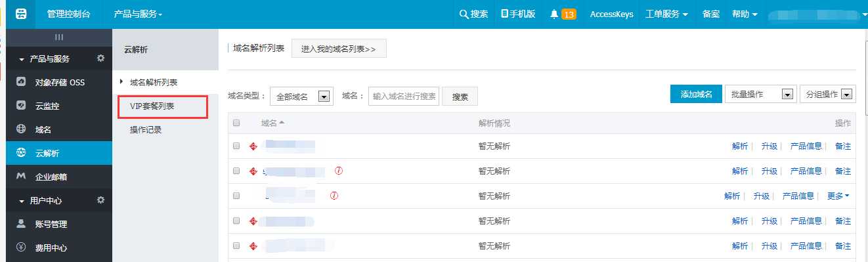Open 产品与服务 dropdown in top bar
The image size is (868, 262).
pyautogui.click(x=138, y=14)
